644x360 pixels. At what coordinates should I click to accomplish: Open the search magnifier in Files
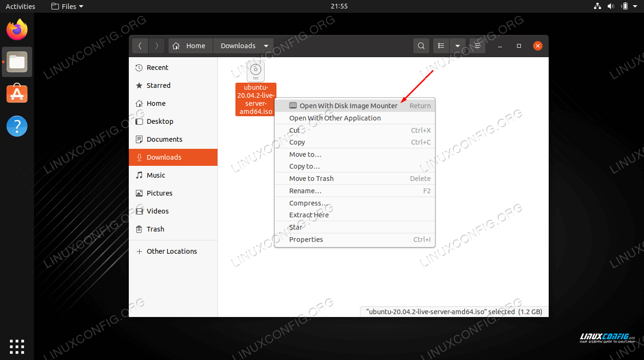pos(421,46)
